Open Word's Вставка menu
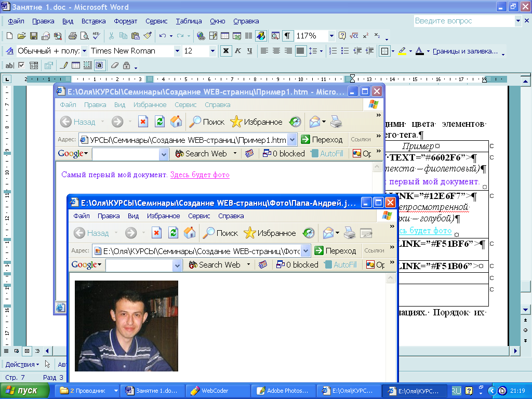 pyautogui.click(x=94, y=21)
